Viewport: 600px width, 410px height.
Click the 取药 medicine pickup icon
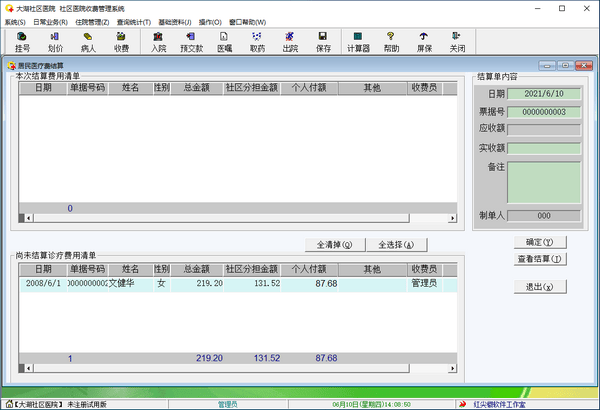click(x=257, y=41)
